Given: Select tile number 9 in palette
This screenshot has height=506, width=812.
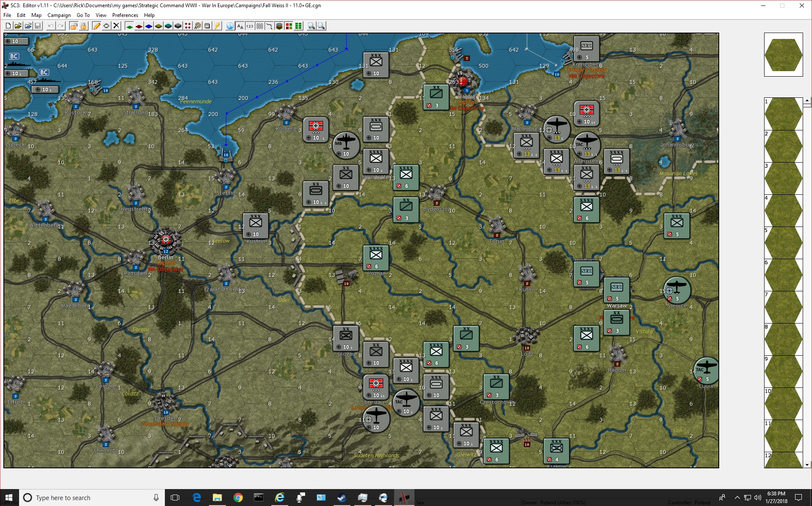Looking at the screenshot, I should tap(783, 371).
